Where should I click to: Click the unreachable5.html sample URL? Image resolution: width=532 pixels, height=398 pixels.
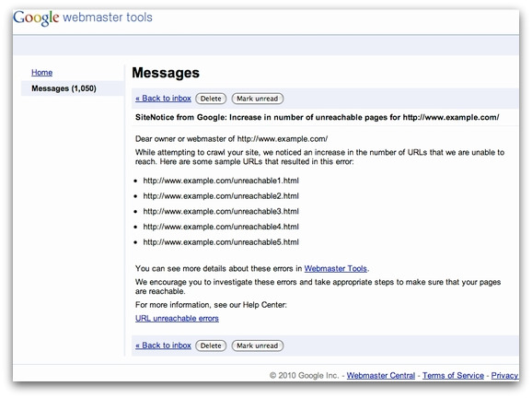coord(221,242)
